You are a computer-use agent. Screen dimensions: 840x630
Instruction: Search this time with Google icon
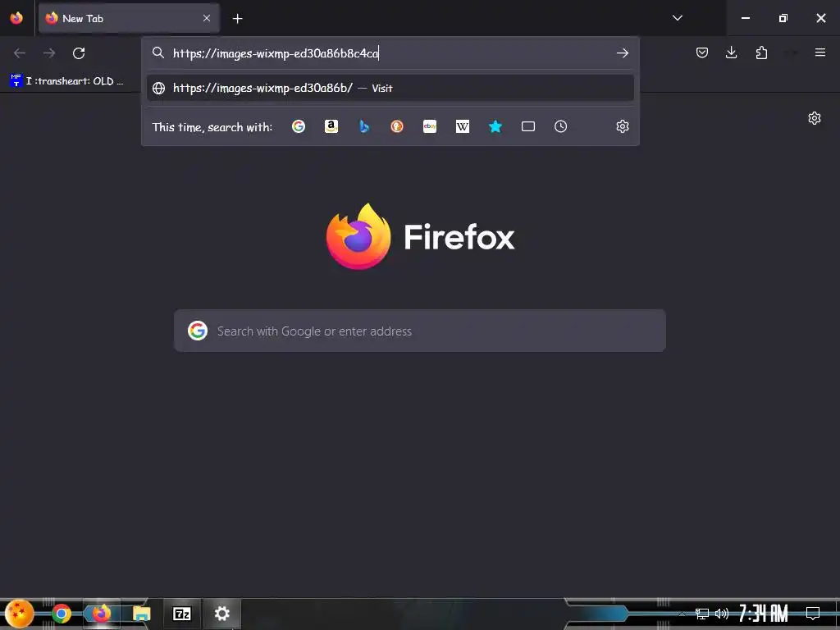point(299,126)
